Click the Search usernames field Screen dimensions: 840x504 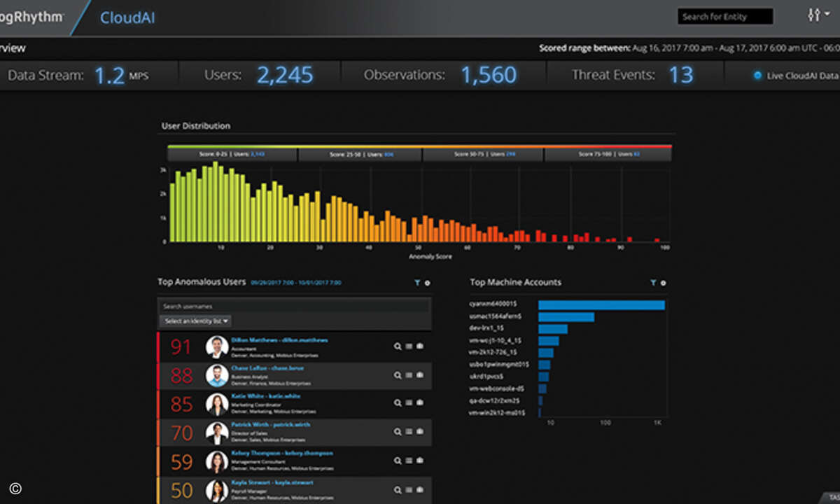(294, 307)
